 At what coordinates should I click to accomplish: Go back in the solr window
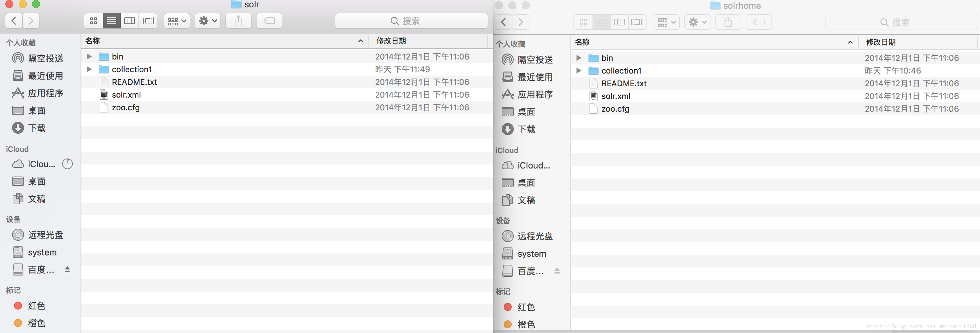[x=14, y=21]
